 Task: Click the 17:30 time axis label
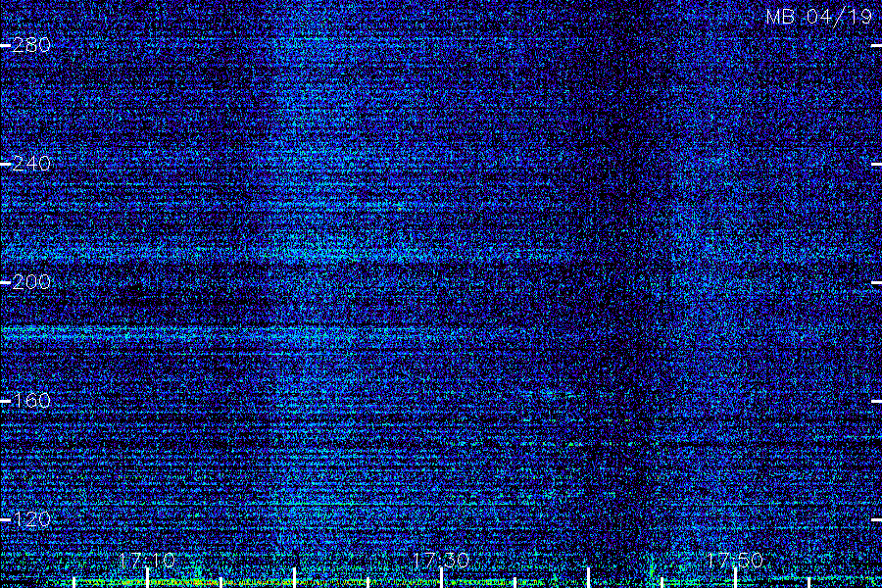(441, 561)
